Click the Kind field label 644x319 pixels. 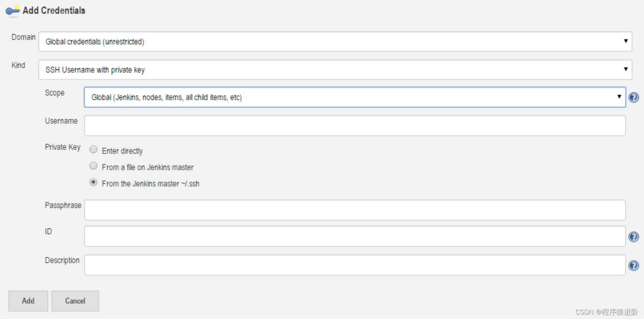[18, 65]
